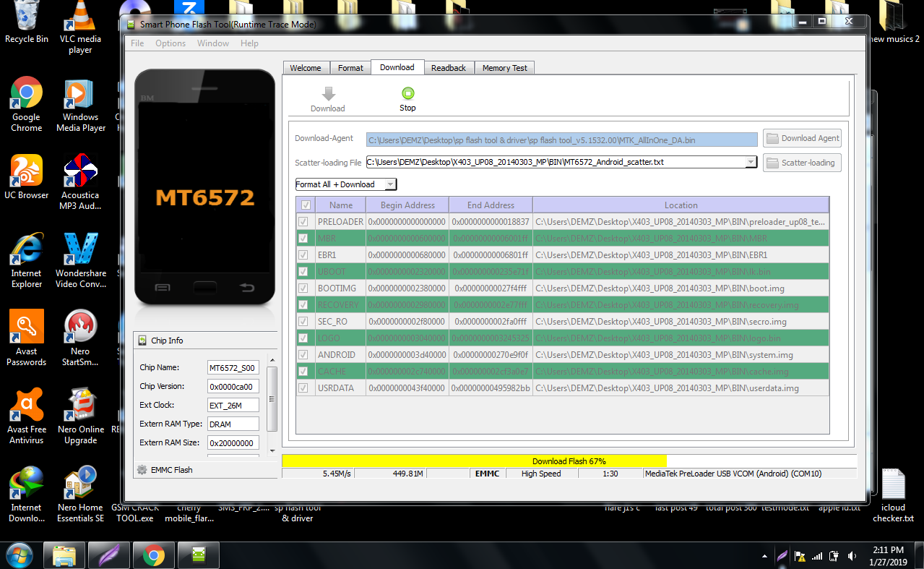This screenshot has width=924, height=569.
Task: Click the Download arrow icon
Action: click(x=328, y=93)
